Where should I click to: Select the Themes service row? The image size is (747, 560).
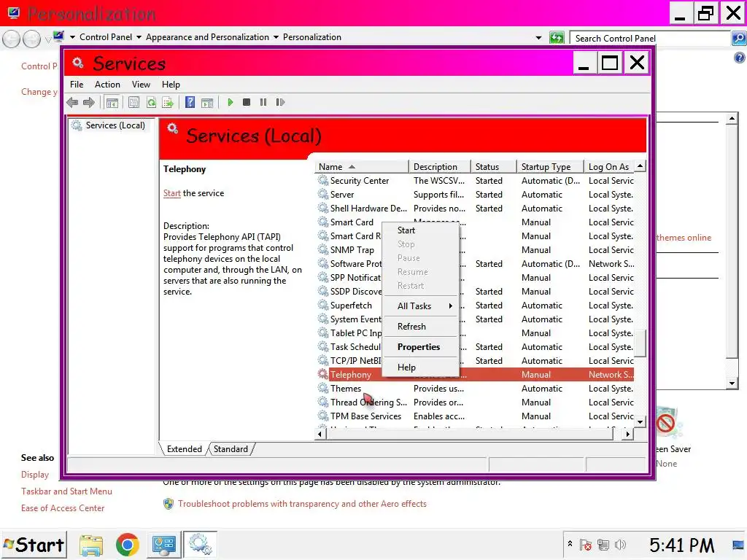475,389
